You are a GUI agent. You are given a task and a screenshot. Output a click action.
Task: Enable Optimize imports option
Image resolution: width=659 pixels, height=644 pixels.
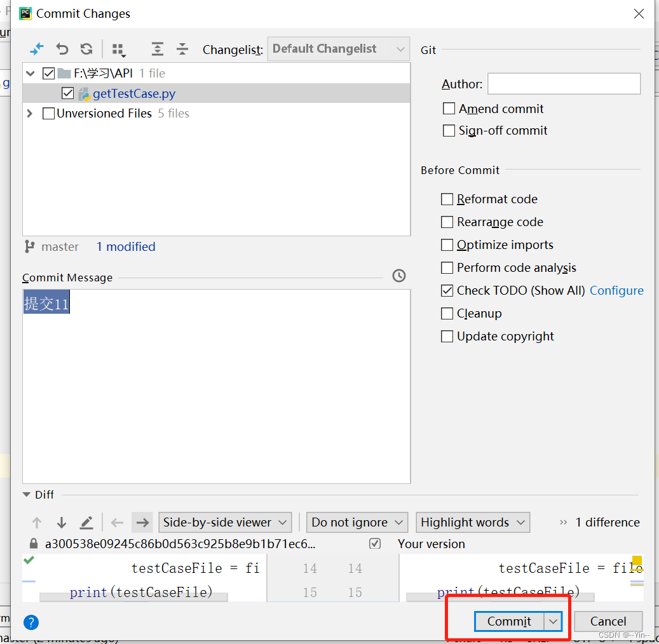[447, 245]
